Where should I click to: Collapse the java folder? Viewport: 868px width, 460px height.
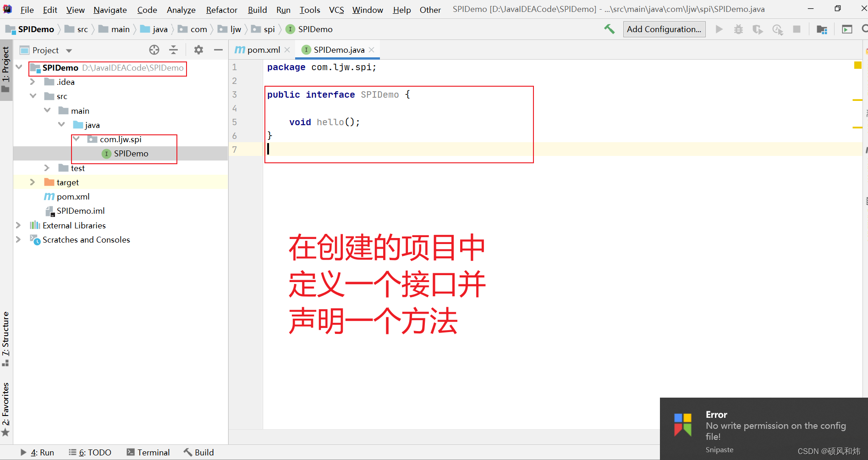click(x=61, y=125)
